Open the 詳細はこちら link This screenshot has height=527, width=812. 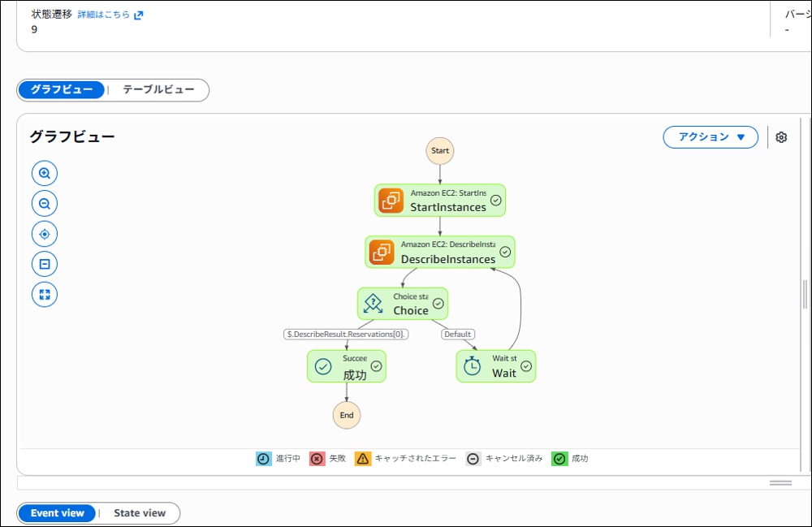pos(102,13)
